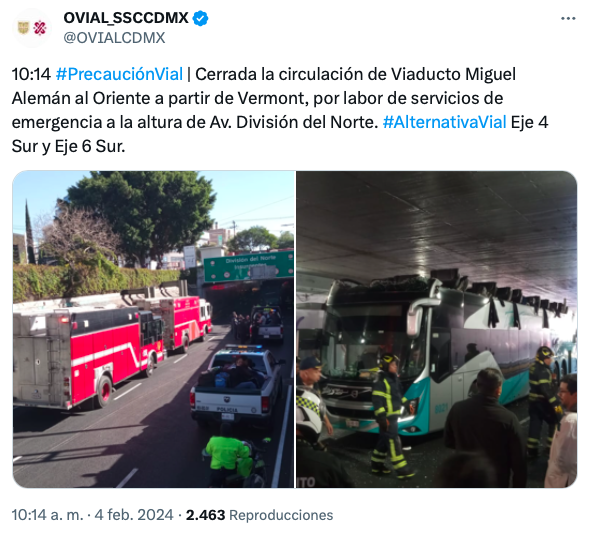
Task: Open the three-dot more options menu
Action: pos(568,18)
